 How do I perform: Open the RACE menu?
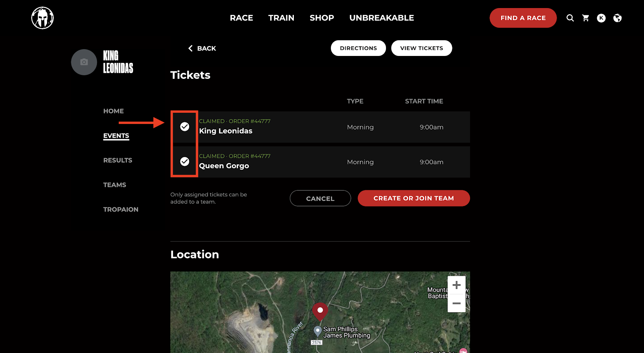click(x=242, y=18)
